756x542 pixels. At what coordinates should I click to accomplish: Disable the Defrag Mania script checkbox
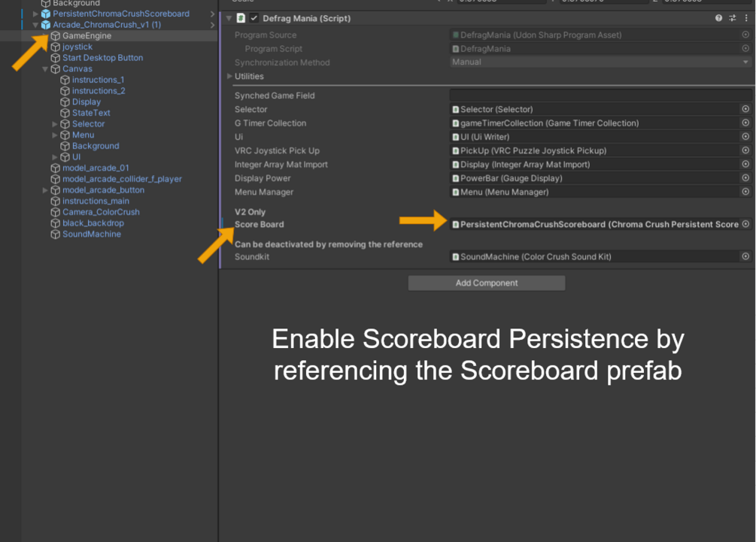tap(254, 18)
